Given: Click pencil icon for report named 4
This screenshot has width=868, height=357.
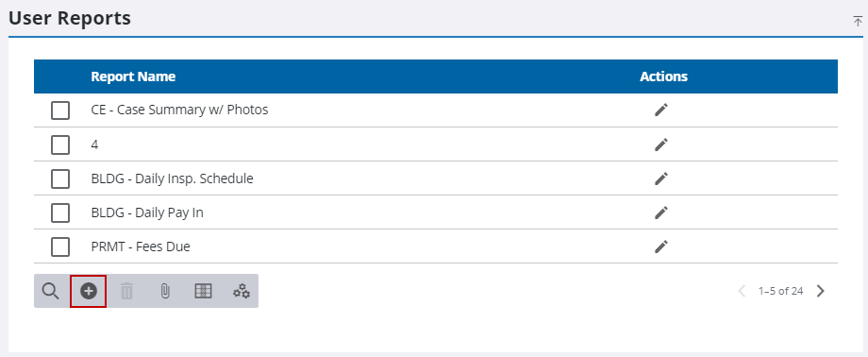Looking at the screenshot, I should pyautogui.click(x=661, y=144).
